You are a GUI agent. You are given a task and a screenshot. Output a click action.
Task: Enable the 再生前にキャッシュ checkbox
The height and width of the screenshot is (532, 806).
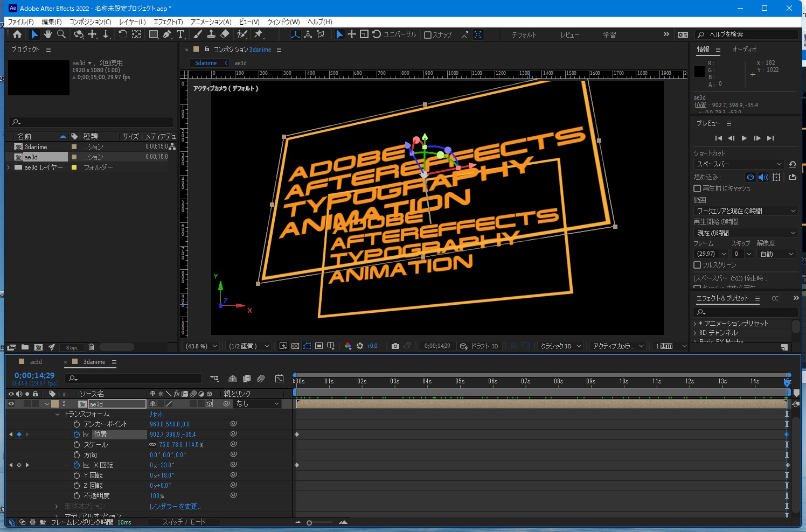pyautogui.click(x=697, y=188)
